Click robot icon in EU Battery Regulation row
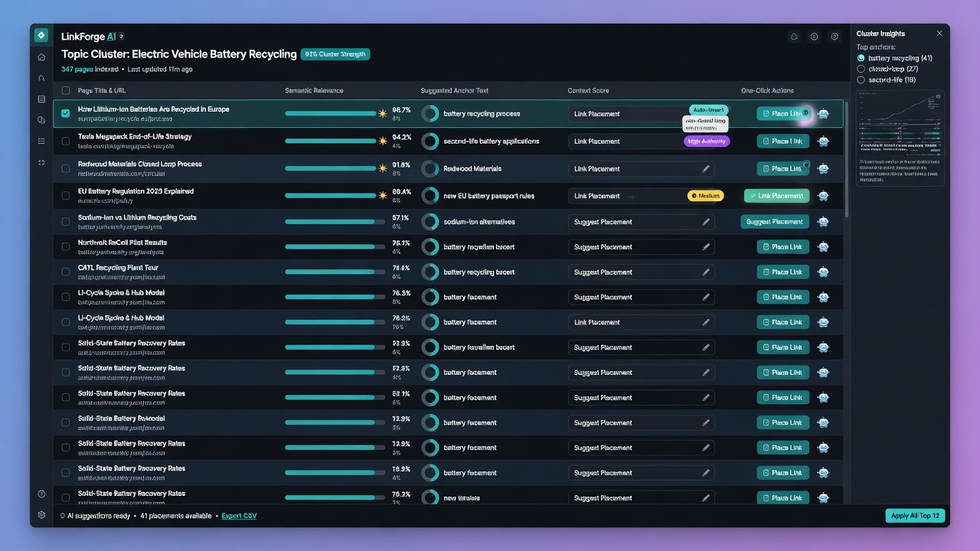This screenshot has height=551, width=980. 823,196
